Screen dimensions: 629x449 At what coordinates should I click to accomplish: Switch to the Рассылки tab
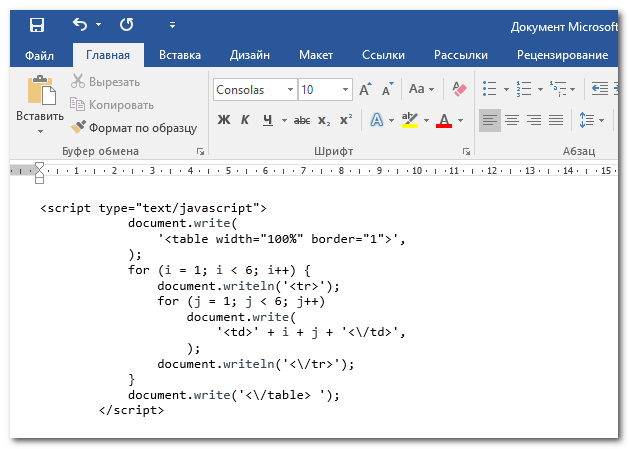461,55
